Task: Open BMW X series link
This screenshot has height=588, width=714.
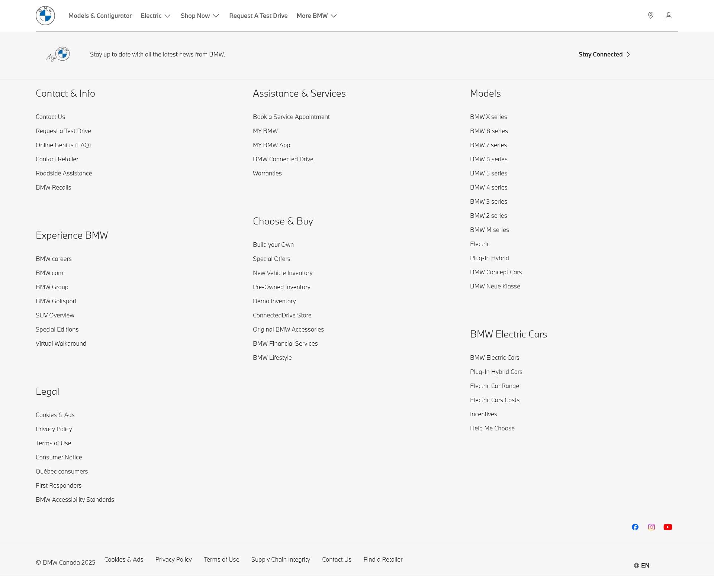Action: coord(488,117)
